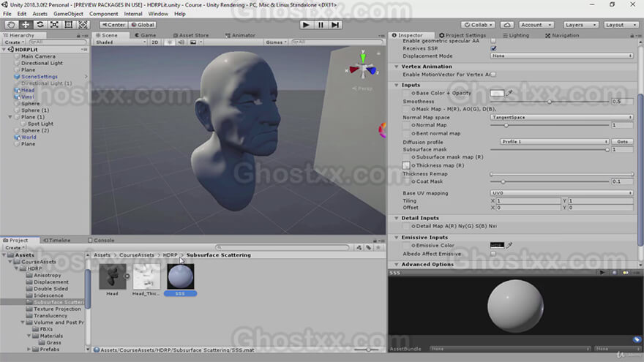Open Base Color swatch
The image size is (644, 362).
pyautogui.click(x=497, y=93)
